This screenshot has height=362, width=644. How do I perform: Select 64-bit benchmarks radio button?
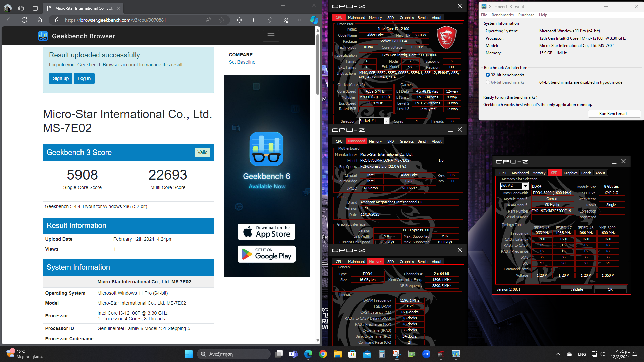(x=488, y=82)
